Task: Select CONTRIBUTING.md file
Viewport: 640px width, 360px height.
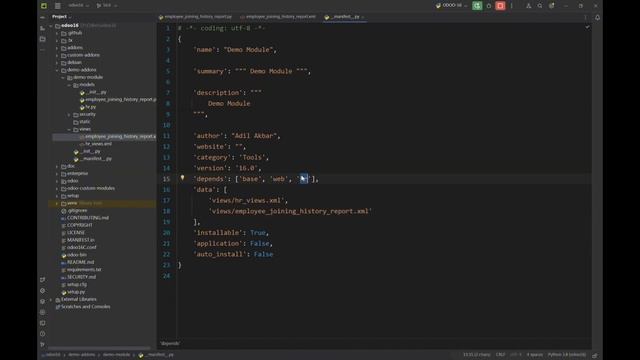Action: [85, 218]
